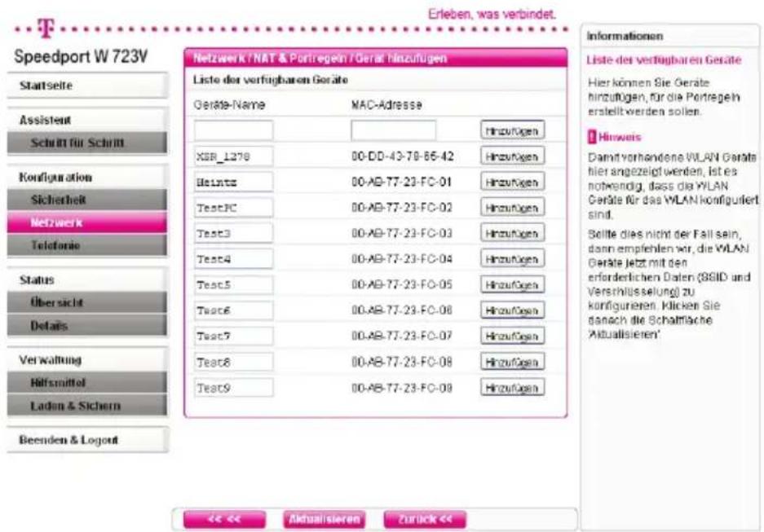The height and width of the screenshot is (532, 764).
Task: Click Hinzufügen for TestPC
Action: [512, 208]
